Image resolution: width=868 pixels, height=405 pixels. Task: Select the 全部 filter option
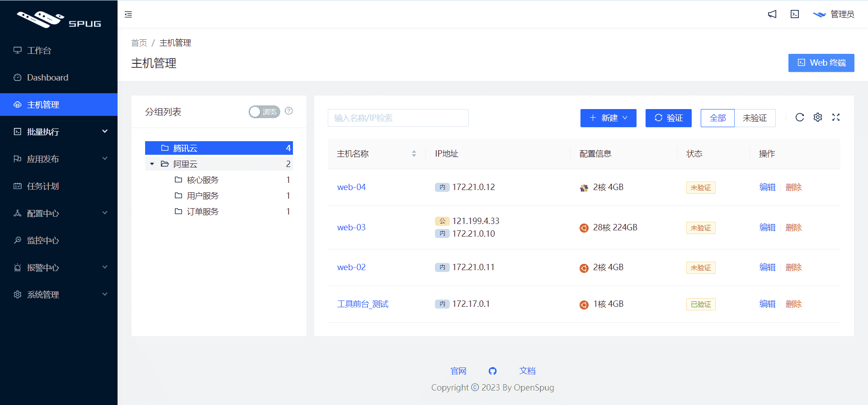(717, 118)
